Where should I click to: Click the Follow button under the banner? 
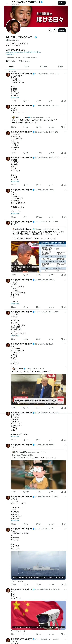(62, 30)
